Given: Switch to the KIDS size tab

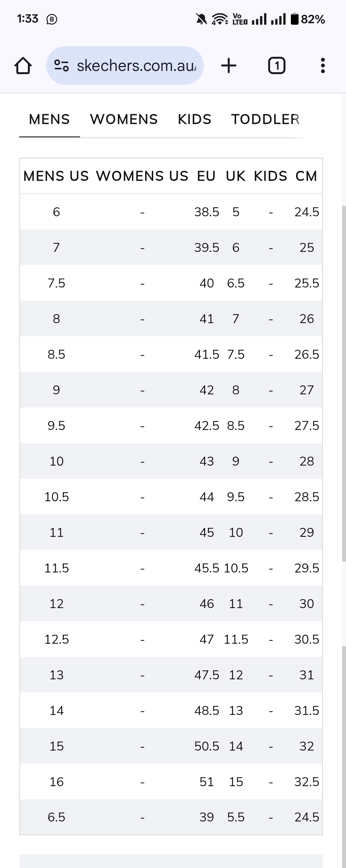Looking at the screenshot, I should click(x=194, y=119).
